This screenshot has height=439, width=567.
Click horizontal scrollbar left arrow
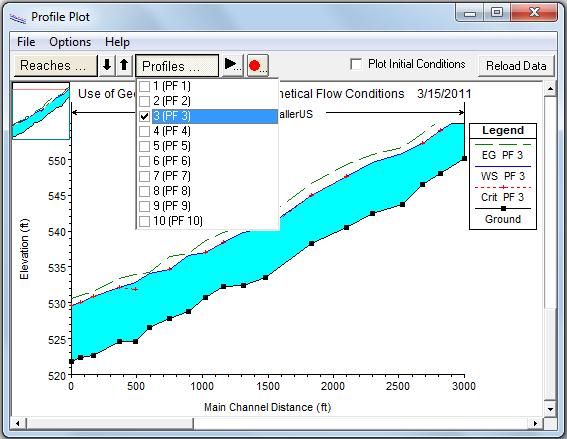click(x=18, y=423)
